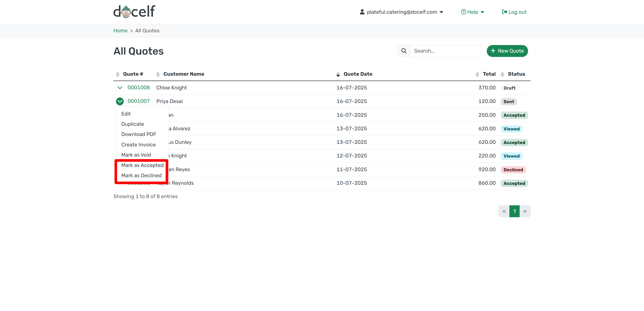Click the total 920.00 cell
Image resolution: width=644 pixels, height=311 pixels.
tap(487, 169)
